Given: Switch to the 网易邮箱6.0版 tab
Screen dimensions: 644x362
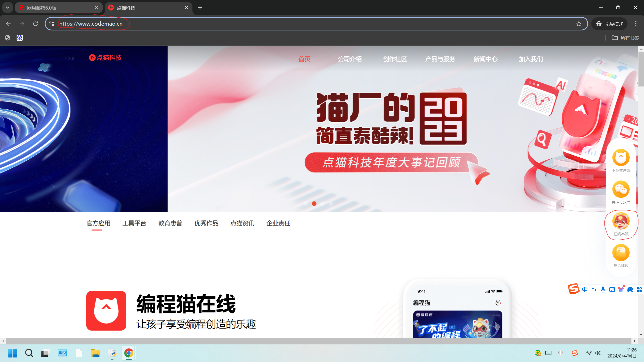Looking at the screenshot, I should pyautogui.click(x=59, y=8).
